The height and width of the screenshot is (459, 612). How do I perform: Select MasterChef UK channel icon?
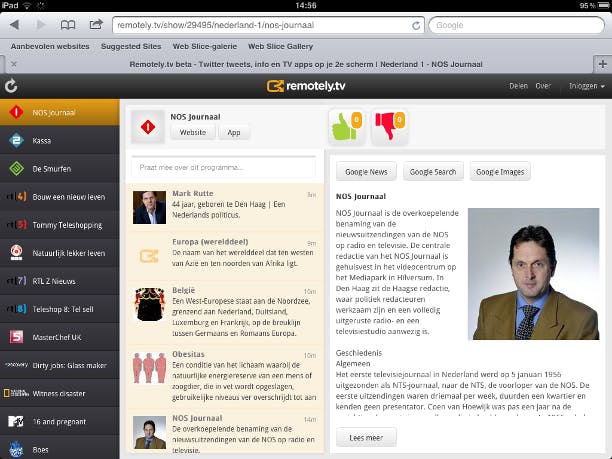click(16, 337)
